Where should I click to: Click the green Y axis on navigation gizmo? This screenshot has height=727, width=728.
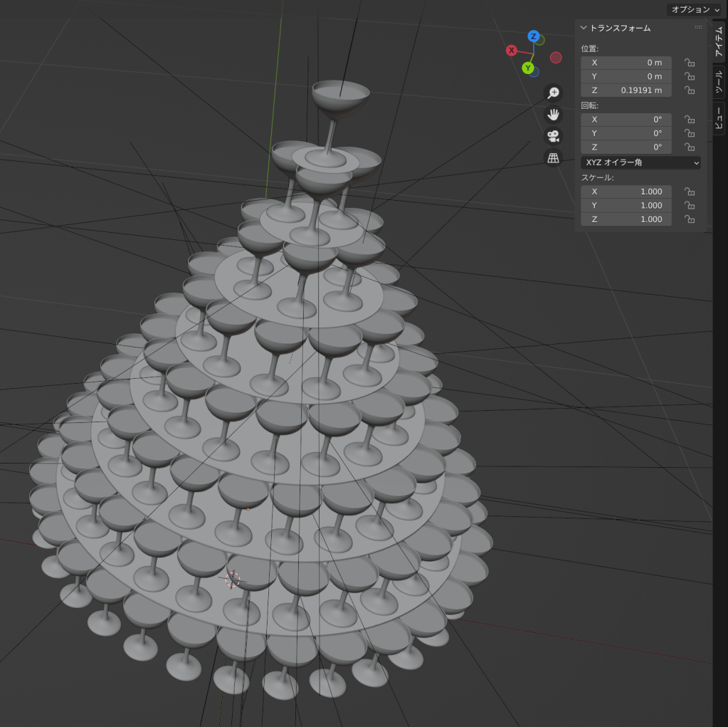(527, 68)
